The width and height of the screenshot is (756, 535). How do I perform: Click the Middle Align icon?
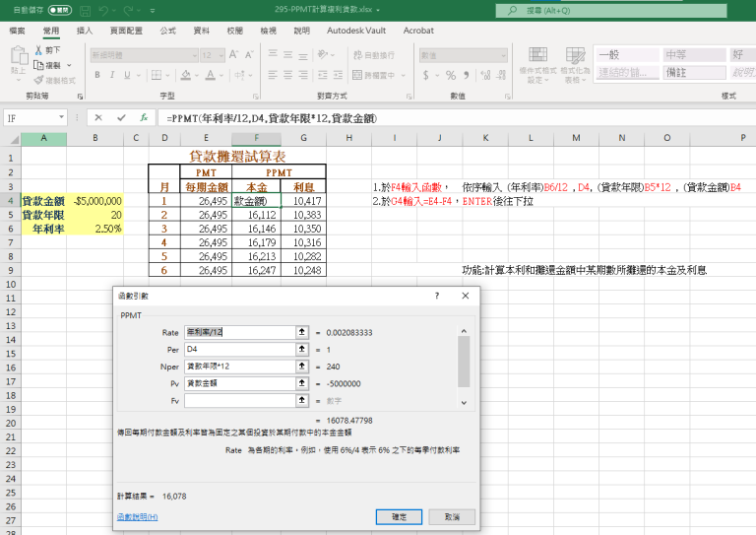pos(287,54)
